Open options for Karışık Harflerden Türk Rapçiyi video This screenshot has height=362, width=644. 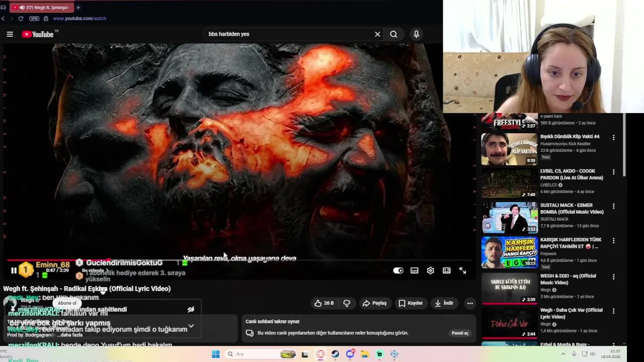(613, 241)
